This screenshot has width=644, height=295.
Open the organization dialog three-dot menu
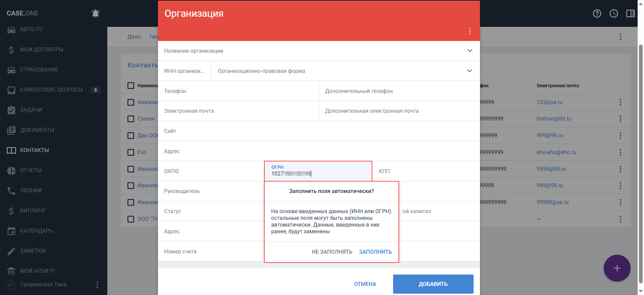470,31
